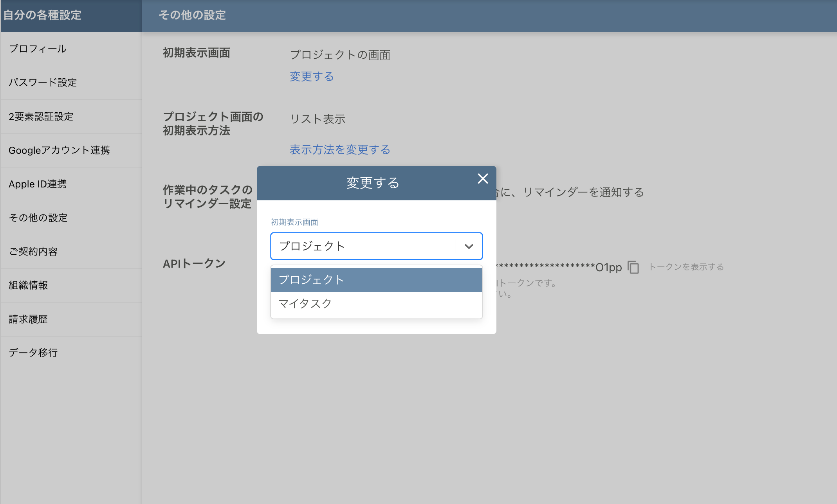Open データ移行 from the sidebar

point(32,353)
